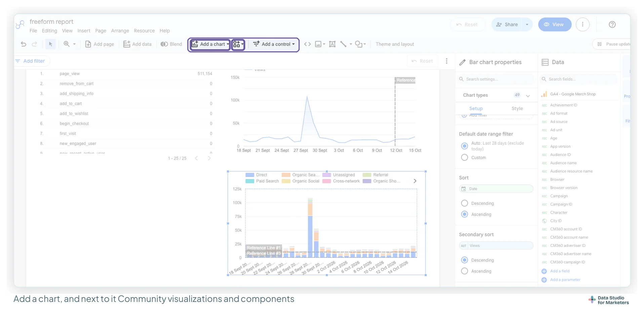The height and width of the screenshot is (312, 644).
Task: Select Ascending under Secondary sort
Action: click(x=464, y=271)
